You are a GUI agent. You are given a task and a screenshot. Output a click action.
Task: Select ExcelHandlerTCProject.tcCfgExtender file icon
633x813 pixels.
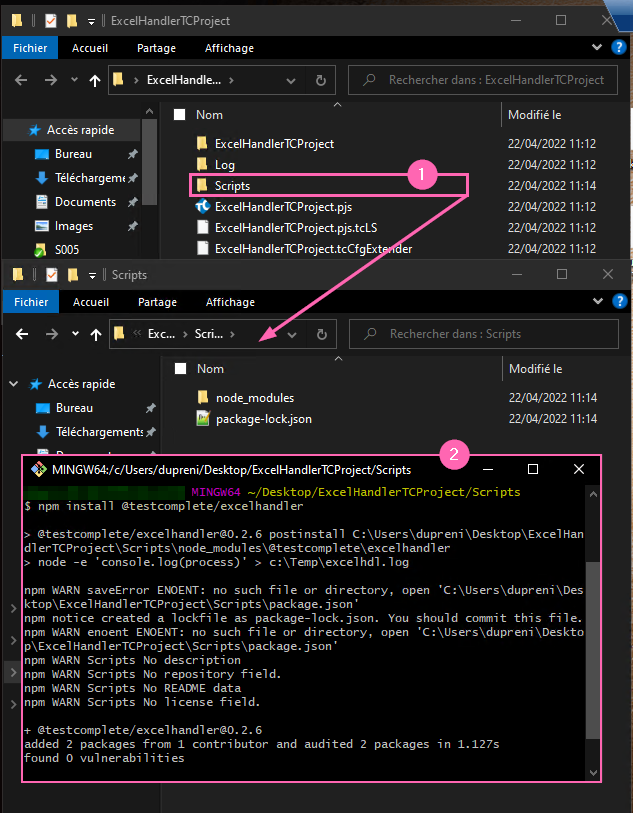[x=202, y=248]
